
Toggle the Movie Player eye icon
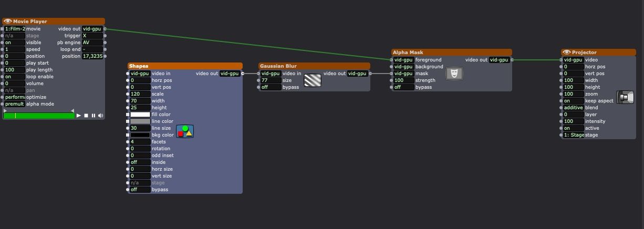pyautogui.click(x=8, y=22)
